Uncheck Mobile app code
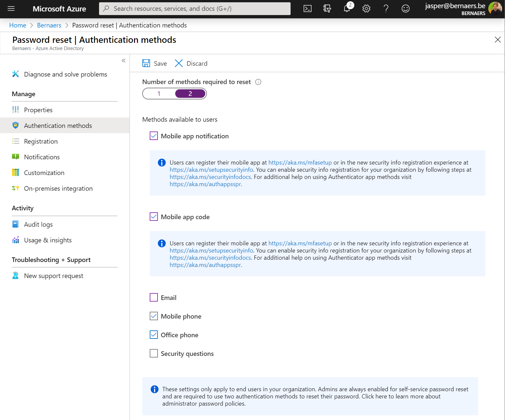 [154, 217]
